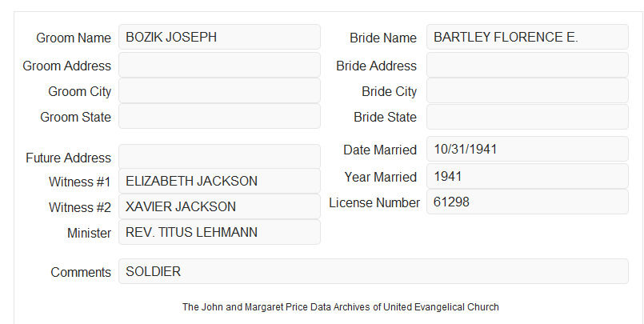Select Witness #1 field showing ELIZABETH JACKSON
644x324 pixels.
pyautogui.click(x=219, y=181)
